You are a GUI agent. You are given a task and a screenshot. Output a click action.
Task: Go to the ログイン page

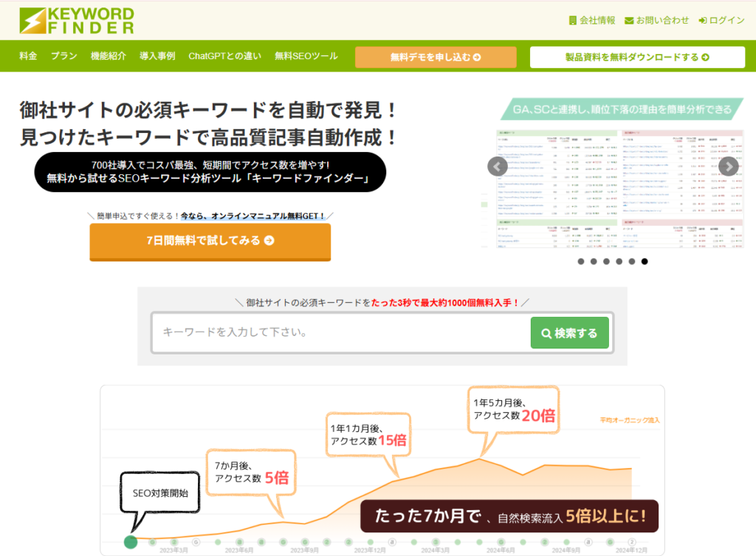(x=722, y=20)
